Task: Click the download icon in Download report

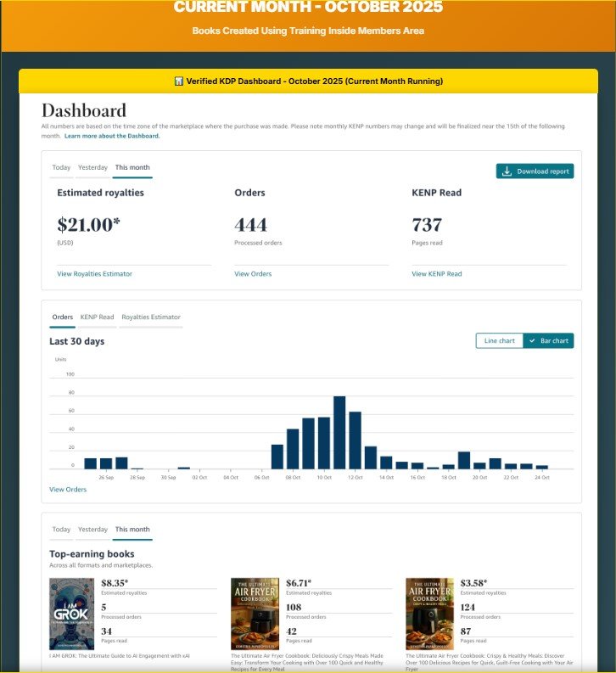Action: tap(507, 171)
